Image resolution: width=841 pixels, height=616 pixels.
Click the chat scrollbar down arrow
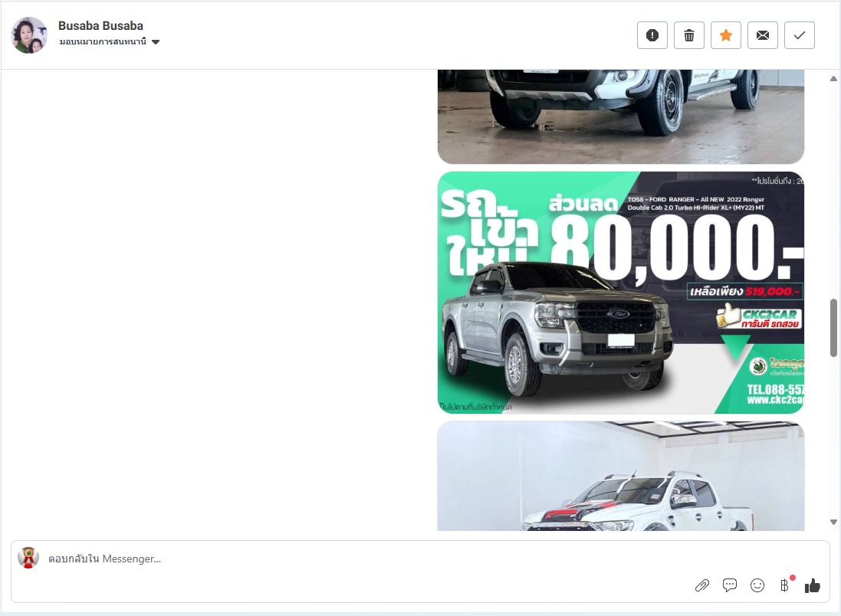833,522
